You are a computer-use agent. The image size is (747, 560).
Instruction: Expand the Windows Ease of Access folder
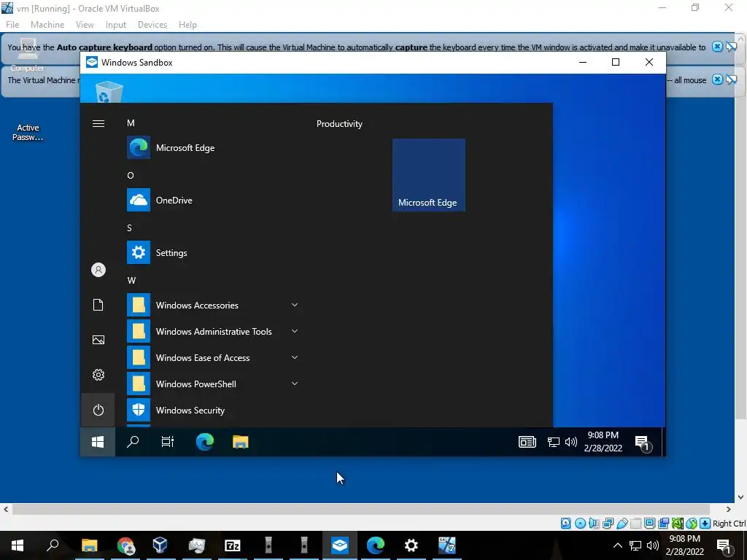pyautogui.click(x=212, y=357)
